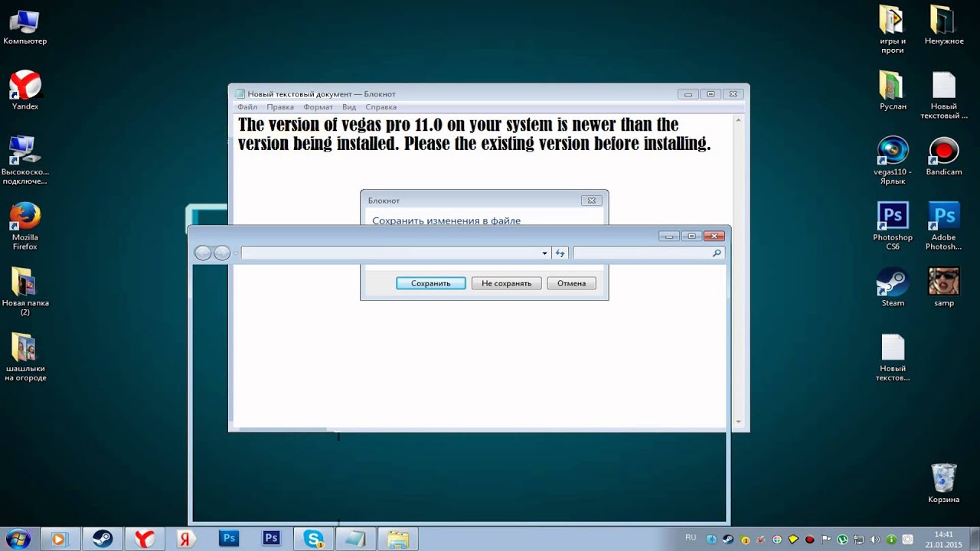Click the Не сохранять button

click(x=506, y=283)
